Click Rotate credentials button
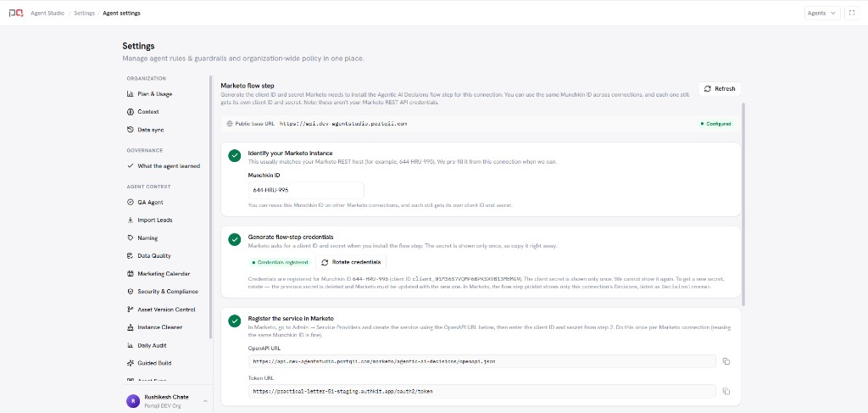 pos(351,262)
